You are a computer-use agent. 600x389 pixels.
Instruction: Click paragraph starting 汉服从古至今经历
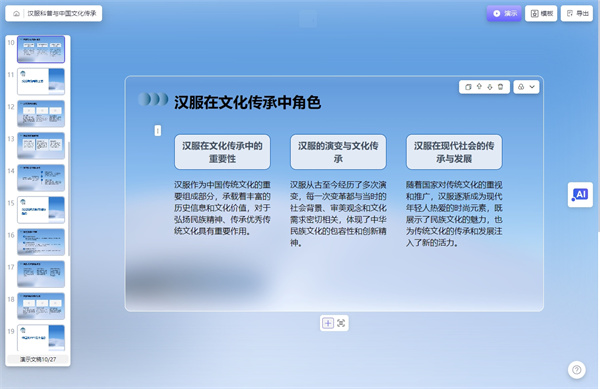[338, 214]
